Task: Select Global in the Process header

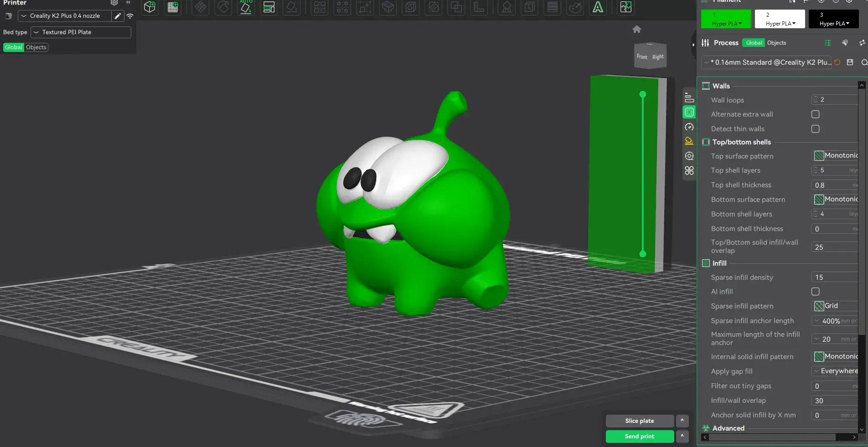Action: click(x=754, y=43)
